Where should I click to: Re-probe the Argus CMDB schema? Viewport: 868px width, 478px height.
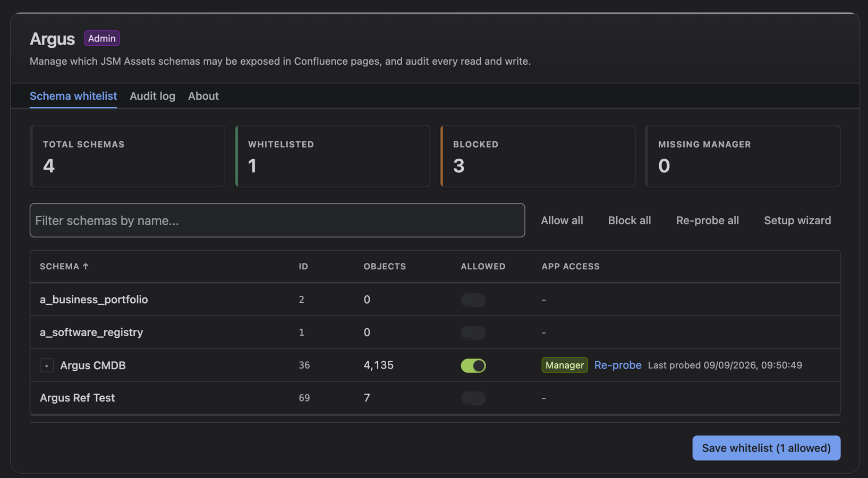point(618,365)
